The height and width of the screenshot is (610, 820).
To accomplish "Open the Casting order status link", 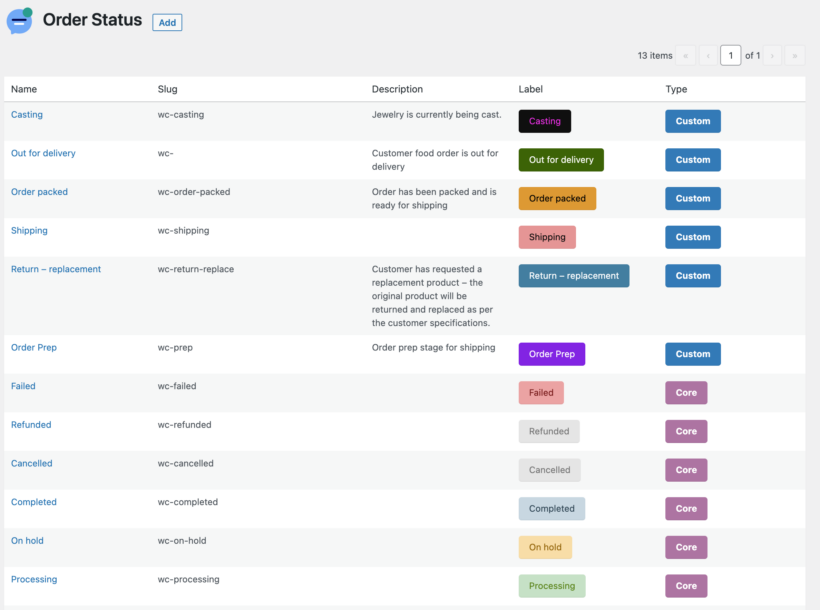I will click(26, 114).
